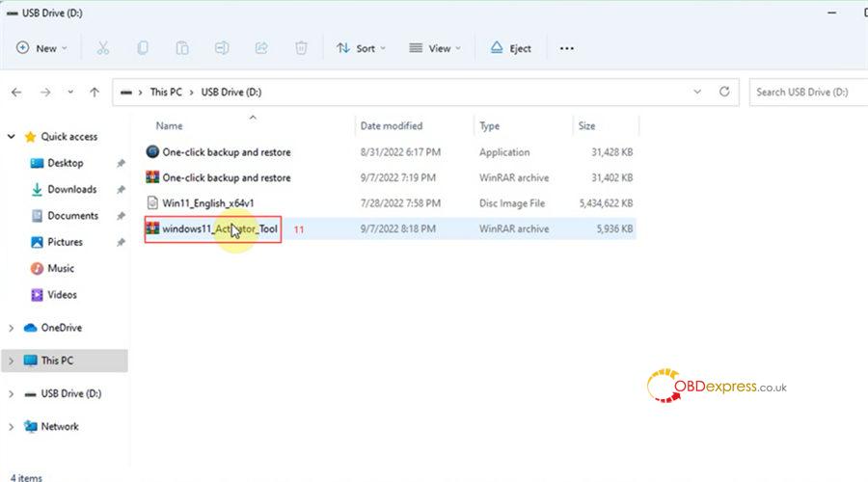Screen dimensions: 868x482
Task: Collapse the Quick access tree
Action: click(11, 136)
